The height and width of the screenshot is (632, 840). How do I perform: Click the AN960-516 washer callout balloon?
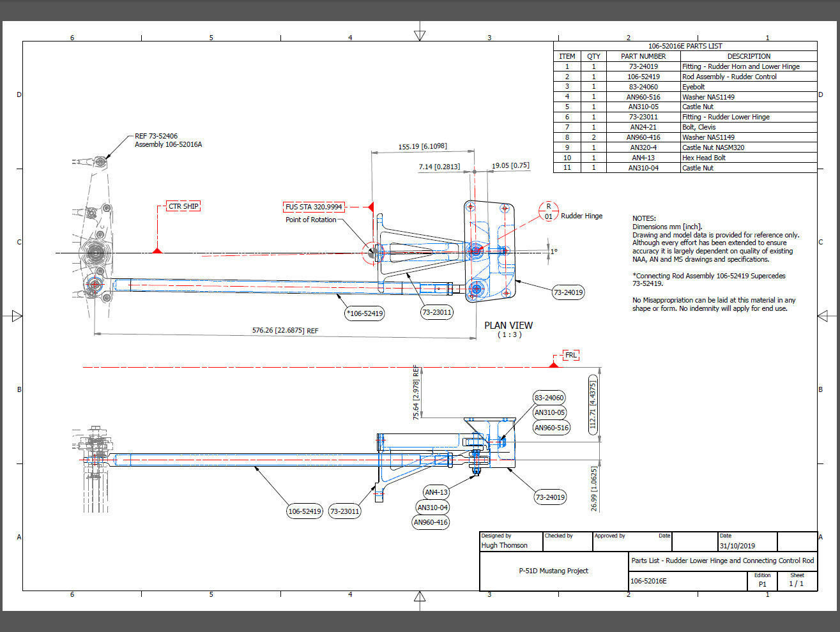click(551, 428)
